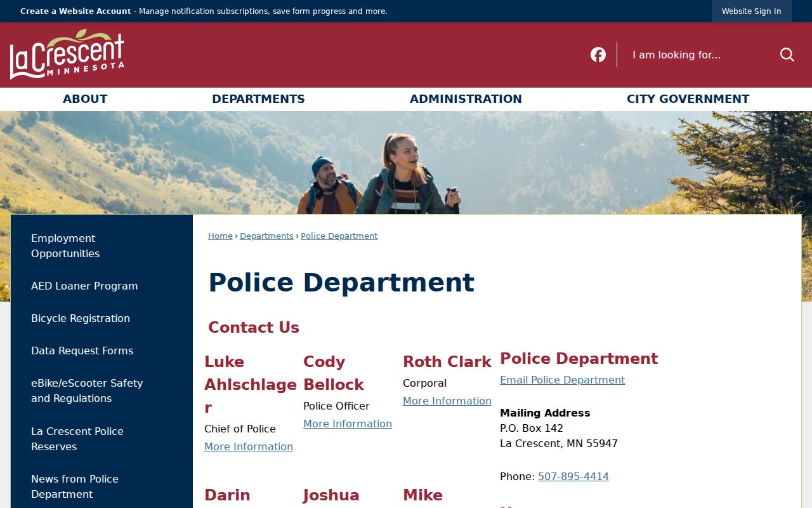Open More Information for Cody Bellock
812x508 pixels.
click(348, 424)
